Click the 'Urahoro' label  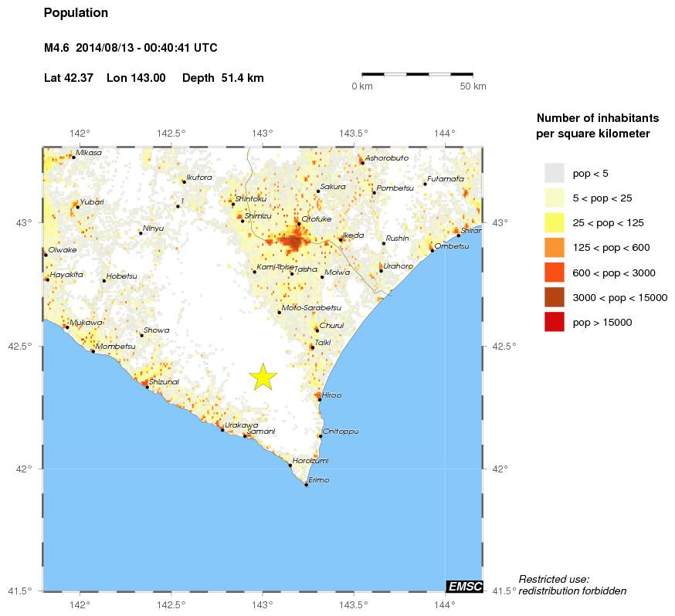click(399, 266)
